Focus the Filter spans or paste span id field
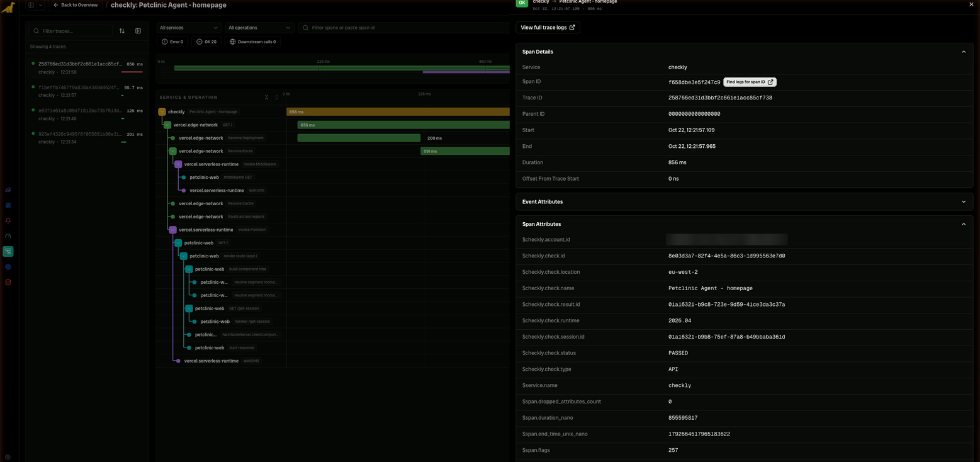The height and width of the screenshot is (462, 980). (x=403, y=28)
